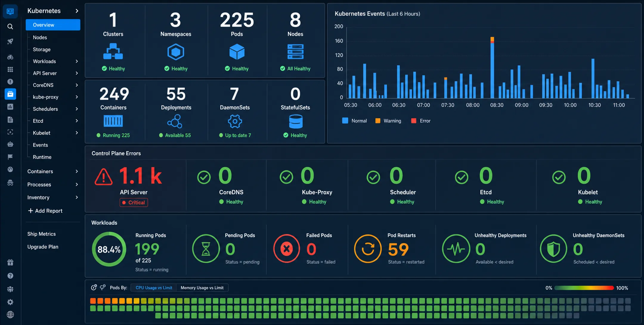Image resolution: width=644 pixels, height=325 pixels.
Task: Click the document logs icon in left rail
Action: coord(10,120)
